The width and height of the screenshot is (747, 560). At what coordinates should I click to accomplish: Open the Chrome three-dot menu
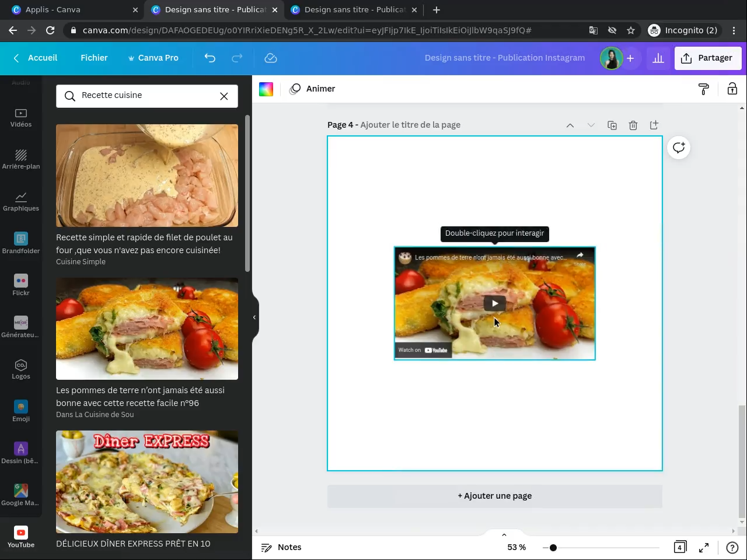pos(734,30)
